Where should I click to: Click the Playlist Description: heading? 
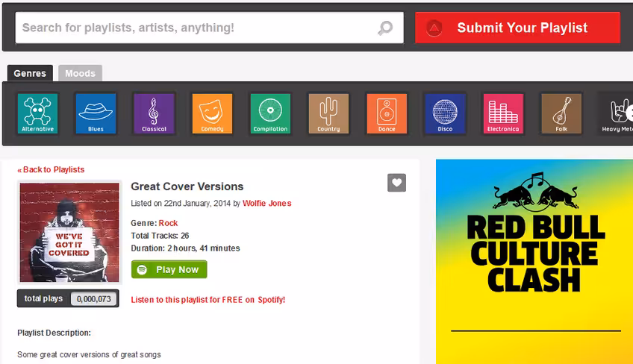(x=54, y=333)
